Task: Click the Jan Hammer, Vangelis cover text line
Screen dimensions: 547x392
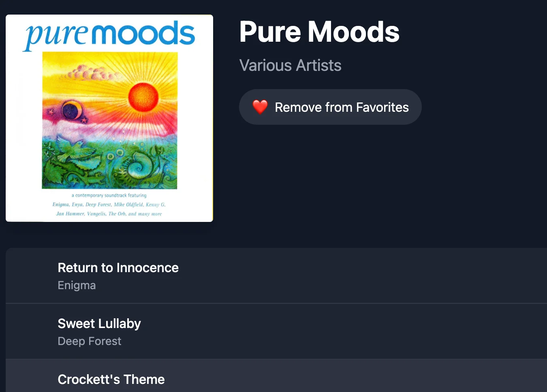Action: pyautogui.click(x=109, y=214)
